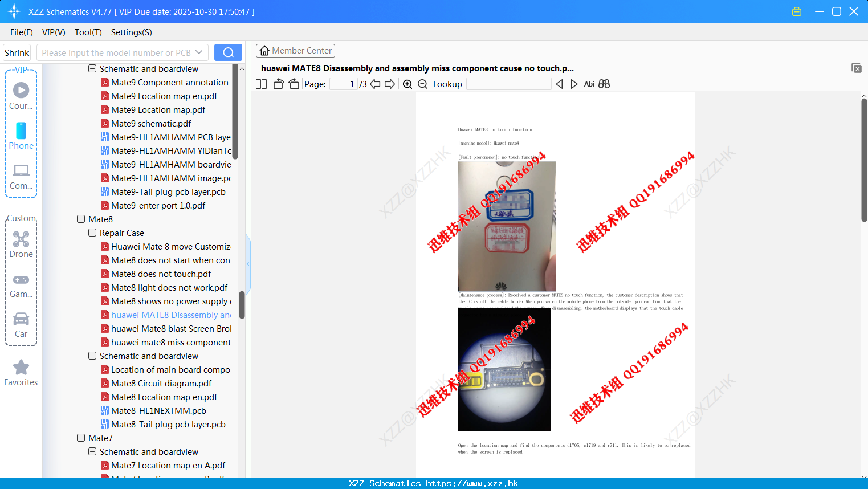Open Mate8 does not touch.pdf
The height and width of the screenshot is (489, 868).
point(156,274)
